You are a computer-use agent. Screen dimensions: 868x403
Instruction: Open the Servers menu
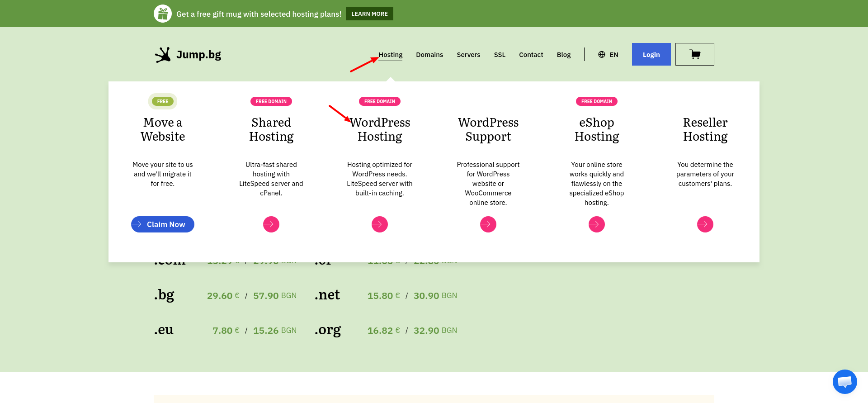(468, 55)
